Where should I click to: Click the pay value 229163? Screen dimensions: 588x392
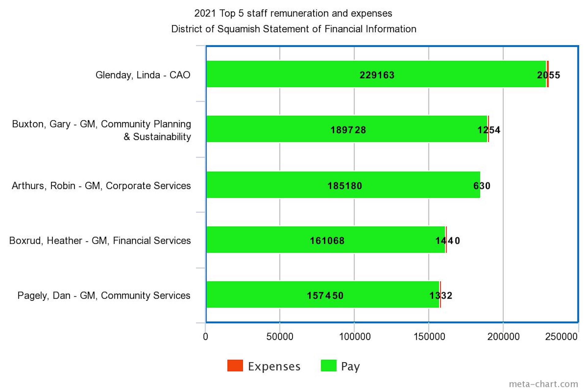coord(377,75)
